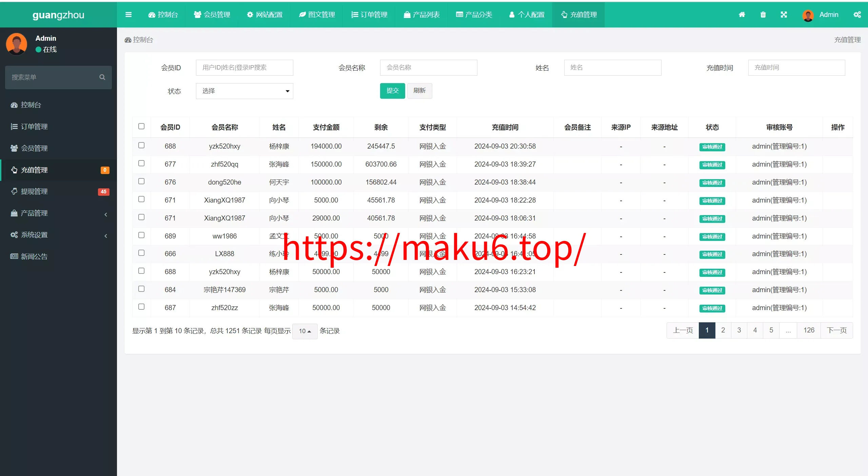The image size is (868, 476).
Task: Expand the 系统设置 sidebar submenu
Action: tap(58, 235)
